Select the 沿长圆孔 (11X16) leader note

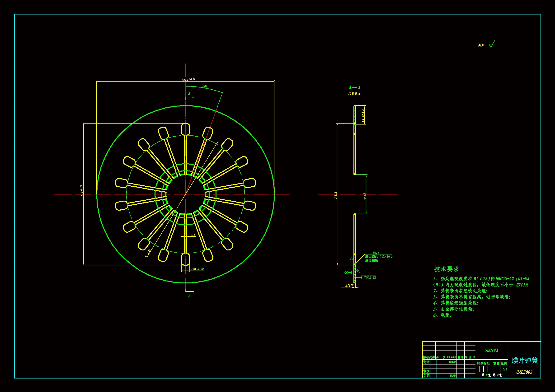pyautogui.click(x=379, y=256)
